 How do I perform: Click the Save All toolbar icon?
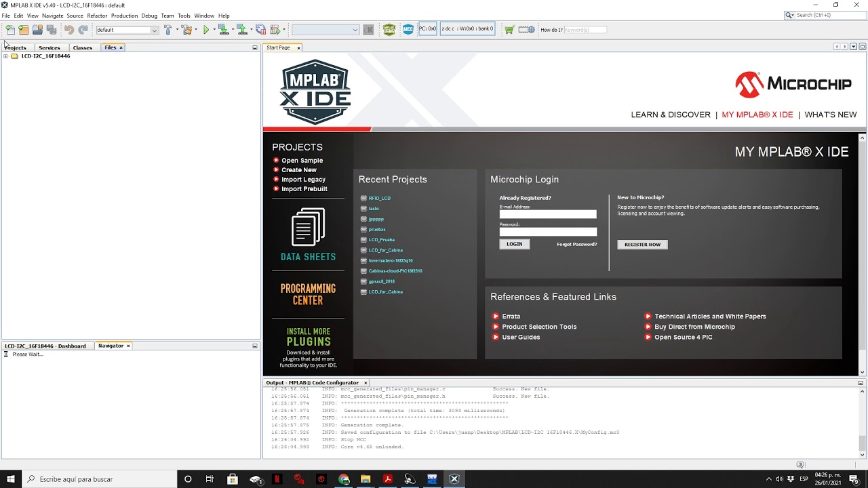click(51, 30)
